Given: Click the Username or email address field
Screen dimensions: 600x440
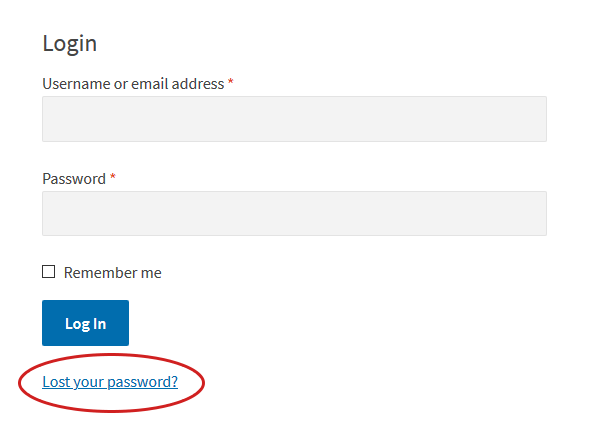Looking at the screenshot, I should [x=294, y=119].
